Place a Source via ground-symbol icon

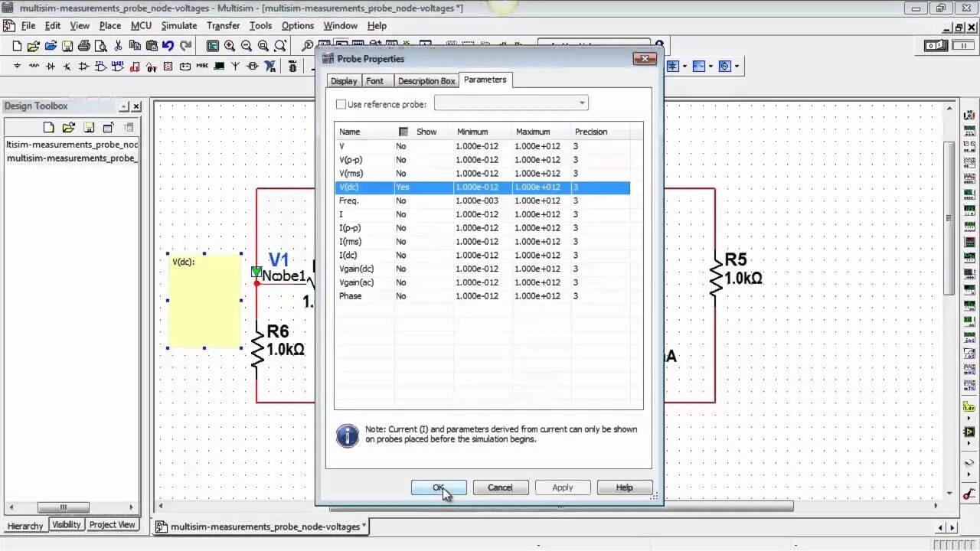17,66
